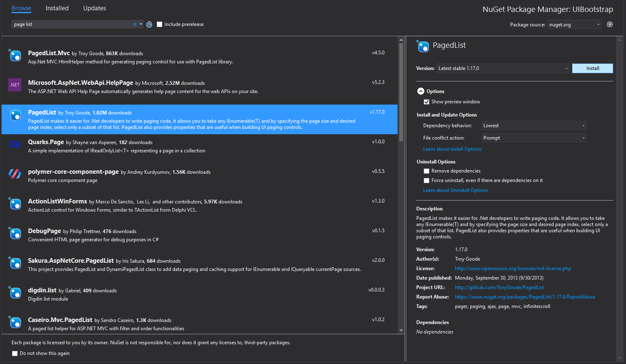Enable Remove dependencies option

click(427, 171)
